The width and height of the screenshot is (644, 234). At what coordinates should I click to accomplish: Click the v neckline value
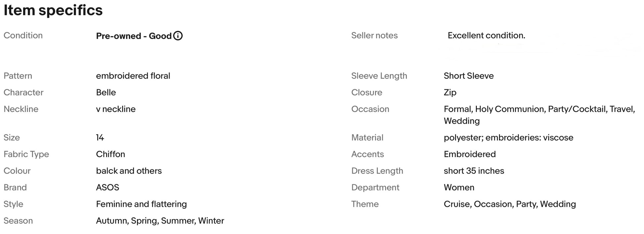coord(116,109)
